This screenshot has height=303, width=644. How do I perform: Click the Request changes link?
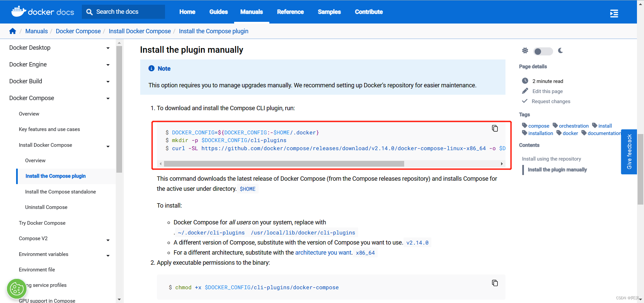coord(551,101)
